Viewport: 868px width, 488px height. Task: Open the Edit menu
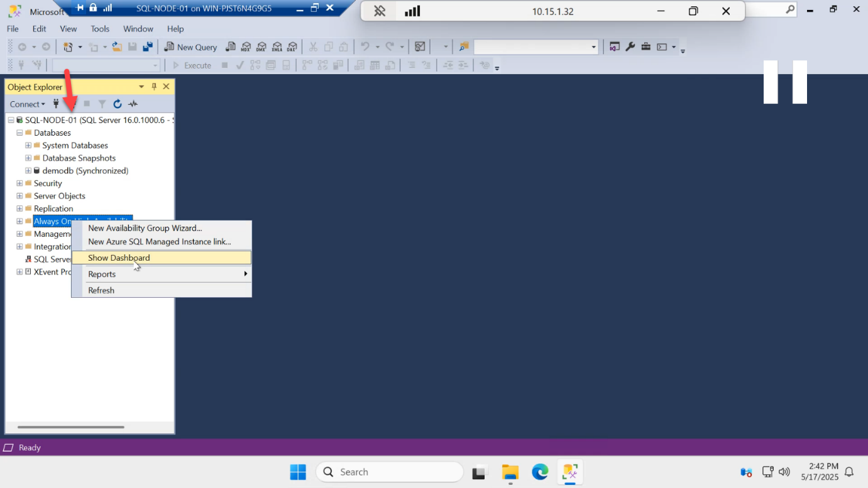coord(40,29)
